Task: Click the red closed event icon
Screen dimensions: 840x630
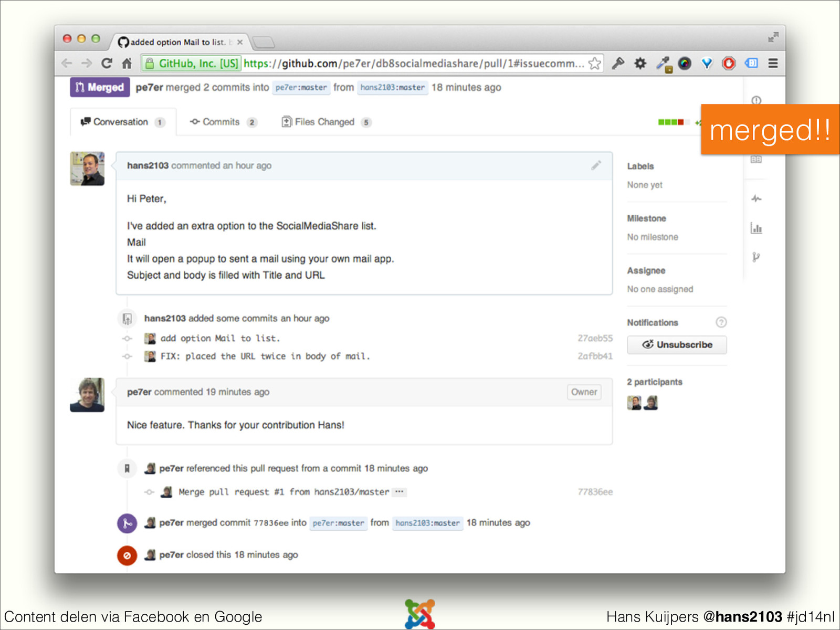Action: click(x=127, y=555)
